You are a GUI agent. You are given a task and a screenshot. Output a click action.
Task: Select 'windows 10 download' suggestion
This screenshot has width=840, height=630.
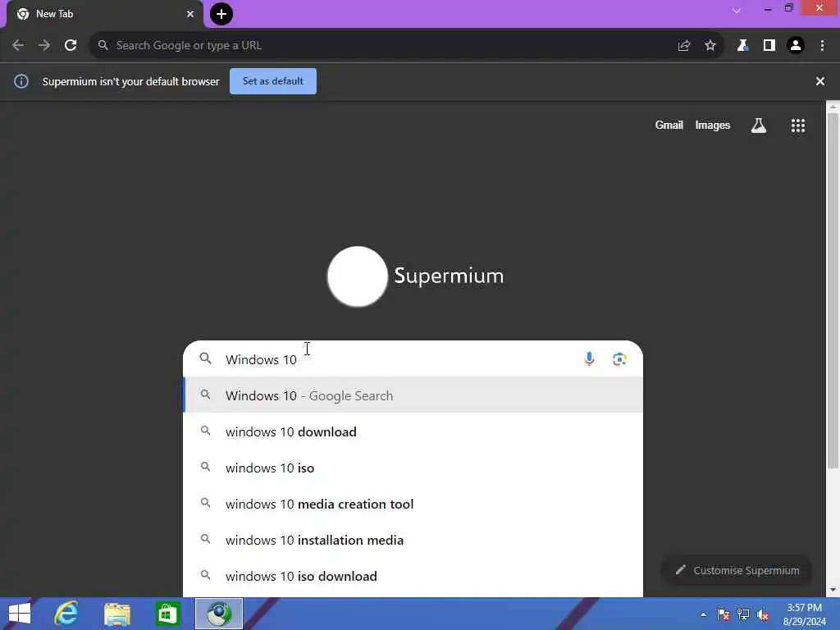413,431
